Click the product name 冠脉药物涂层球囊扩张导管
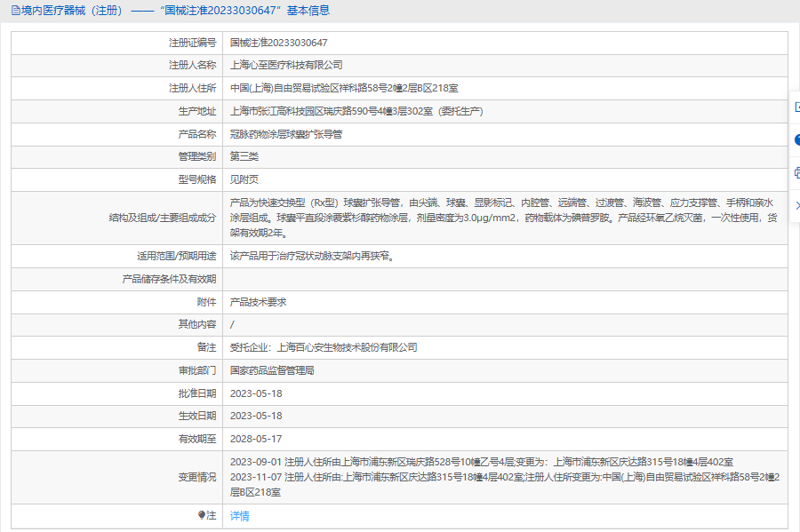 286,134
